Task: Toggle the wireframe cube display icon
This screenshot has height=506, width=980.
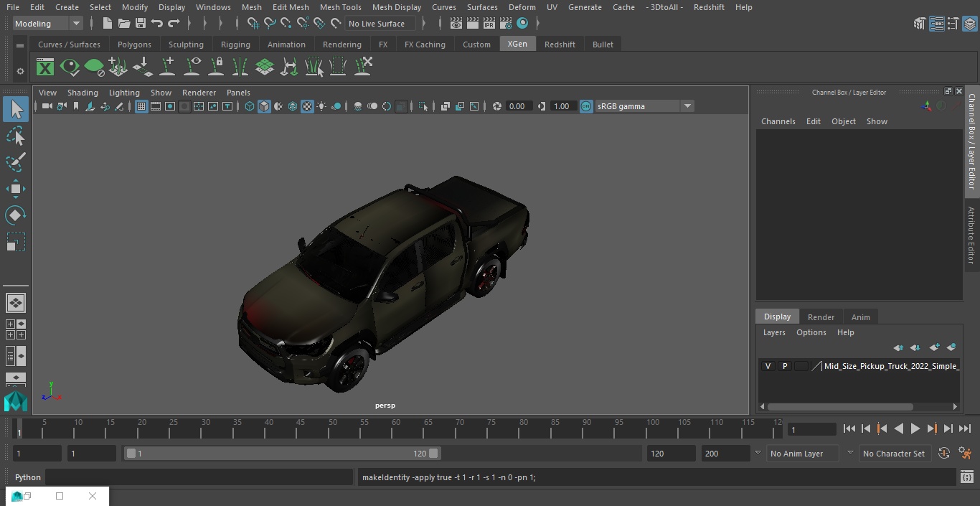Action: 250,106
